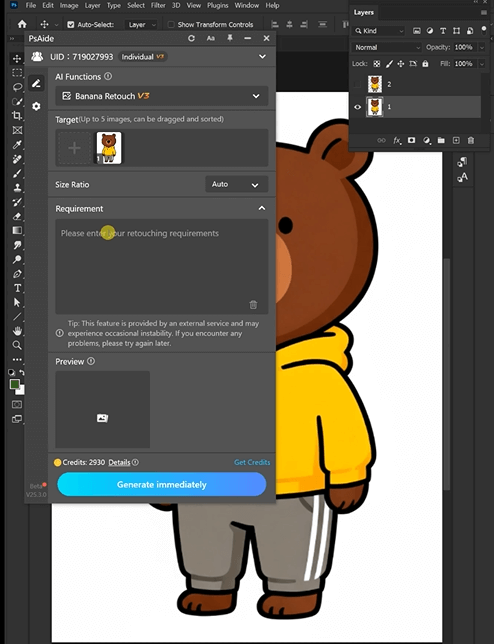
Task: Select the Zoom tool in the toolbar
Action: pyautogui.click(x=17, y=345)
